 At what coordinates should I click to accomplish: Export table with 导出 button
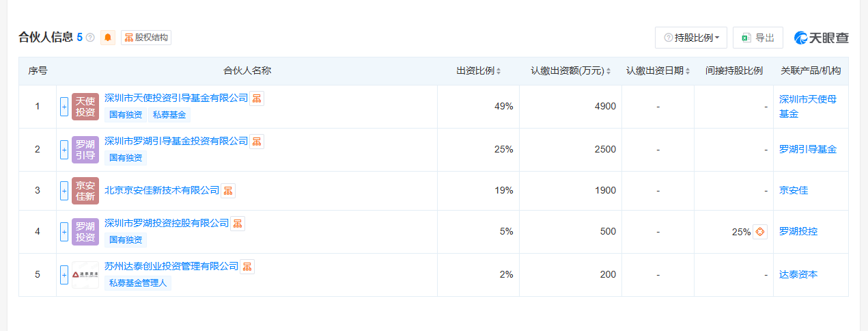pyautogui.click(x=757, y=38)
